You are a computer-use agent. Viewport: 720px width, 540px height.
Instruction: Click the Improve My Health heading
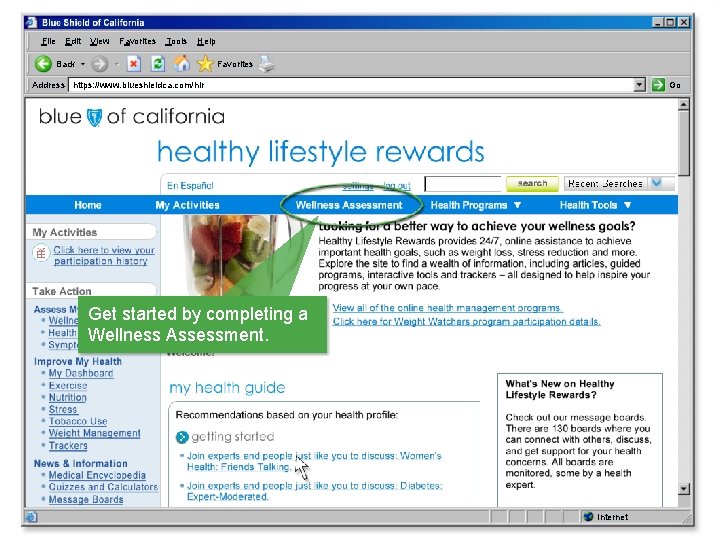pos(78,362)
